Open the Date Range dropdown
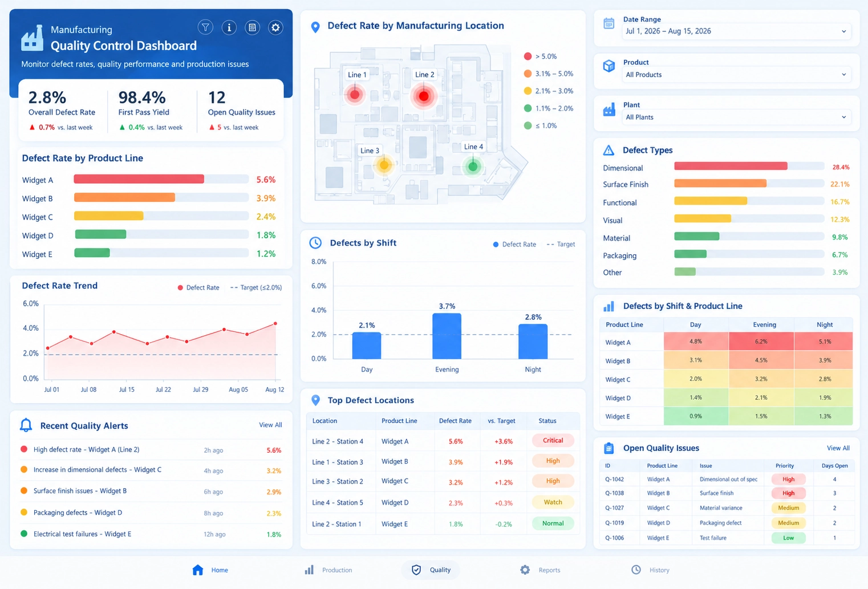868x589 pixels. (736, 31)
